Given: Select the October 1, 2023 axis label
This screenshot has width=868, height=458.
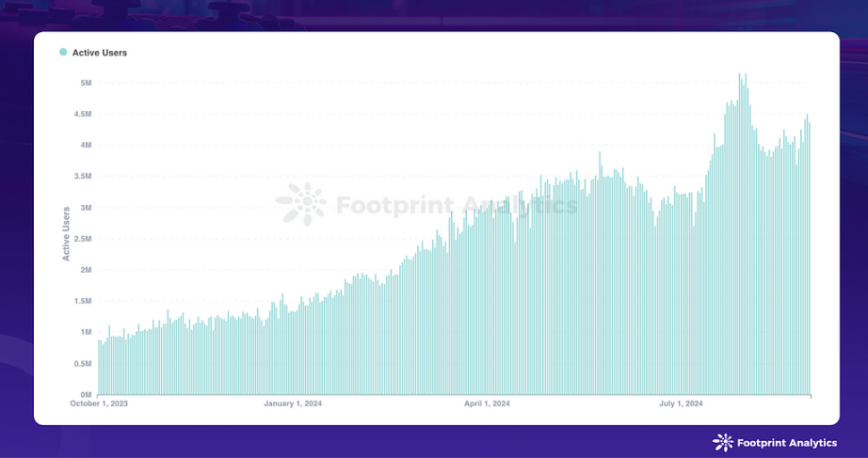Looking at the screenshot, I should [x=99, y=403].
